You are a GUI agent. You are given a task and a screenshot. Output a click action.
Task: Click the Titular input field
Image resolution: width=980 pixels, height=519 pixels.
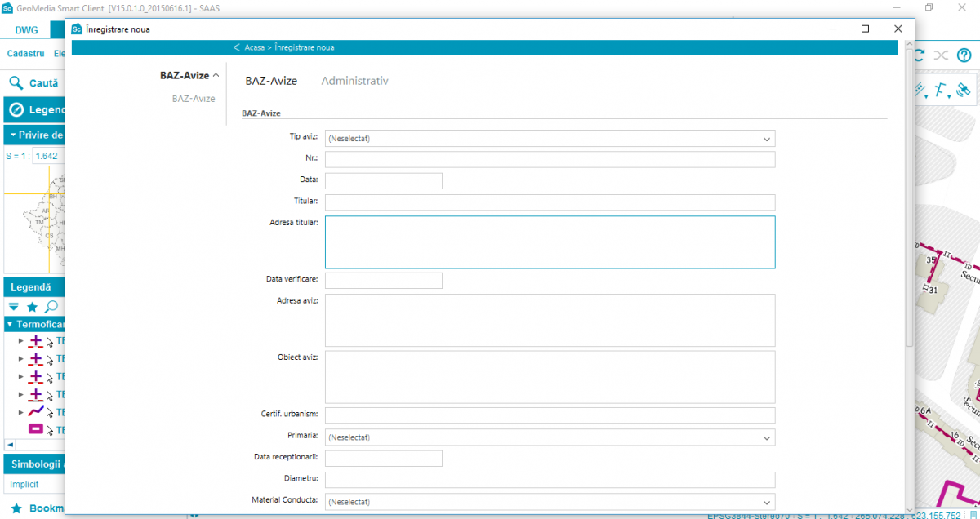point(550,202)
